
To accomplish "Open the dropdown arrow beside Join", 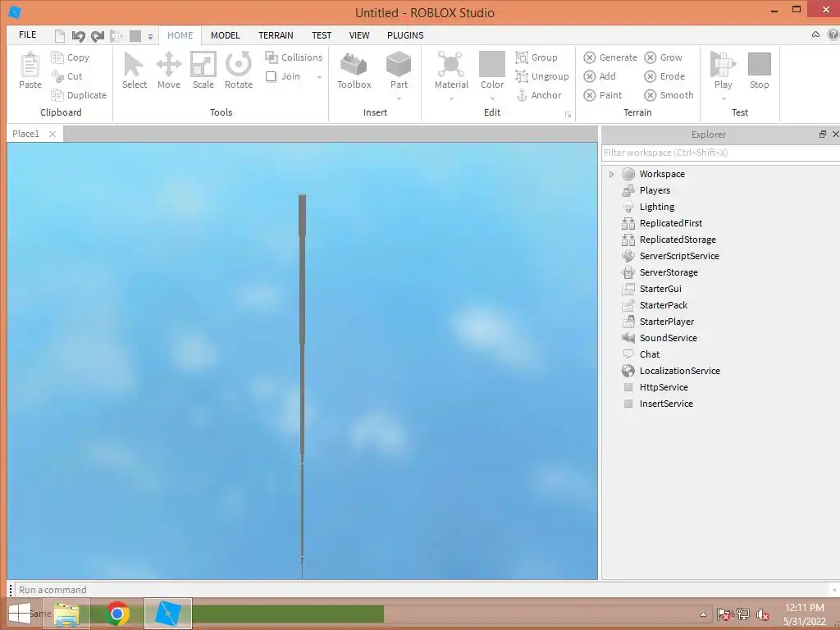I will tap(319, 76).
